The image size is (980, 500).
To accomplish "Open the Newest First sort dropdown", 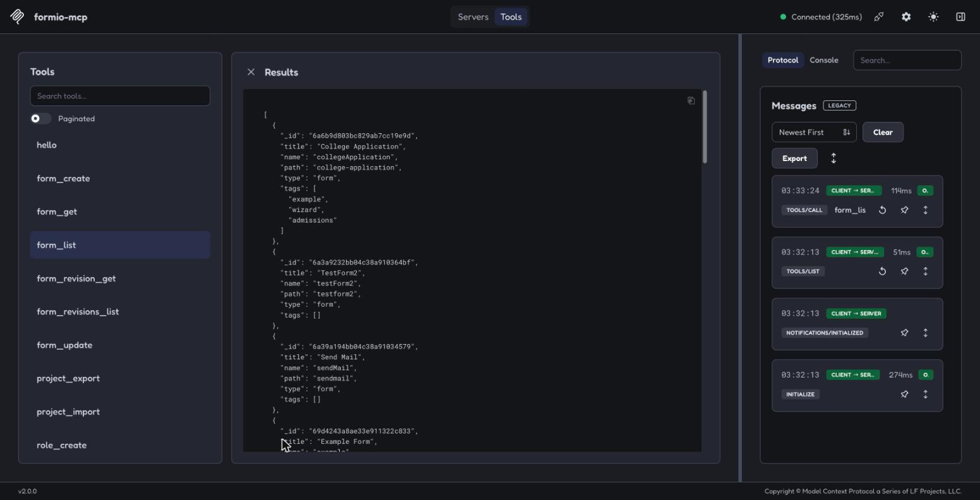I will (x=814, y=132).
